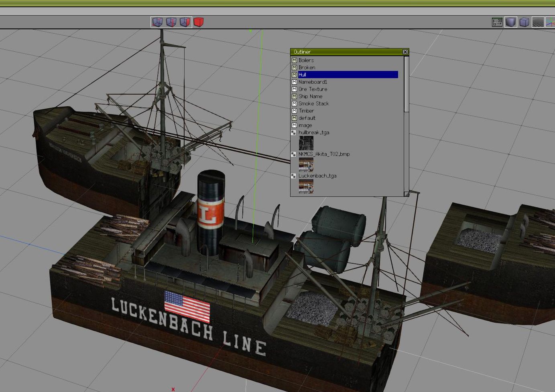
Task: Select vertex selection mode cube icon
Action: (x=157, y=22)
